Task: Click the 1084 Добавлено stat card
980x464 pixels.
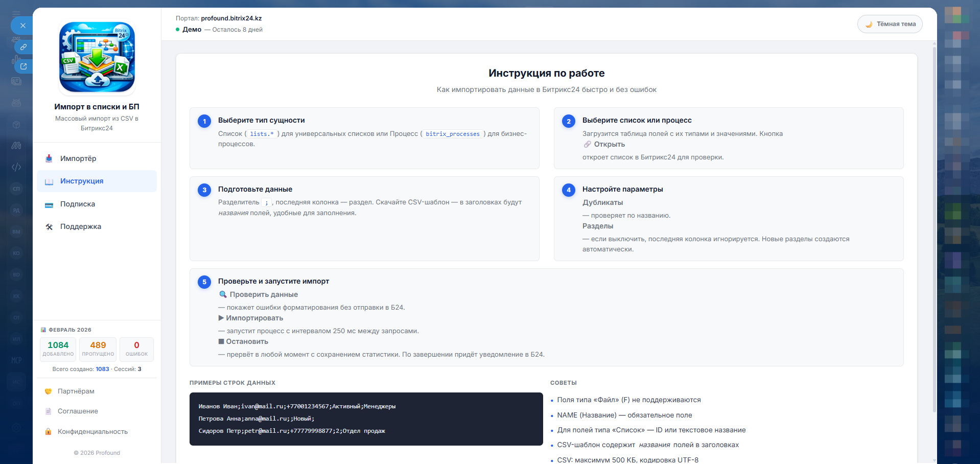Action: pos(58,349)
